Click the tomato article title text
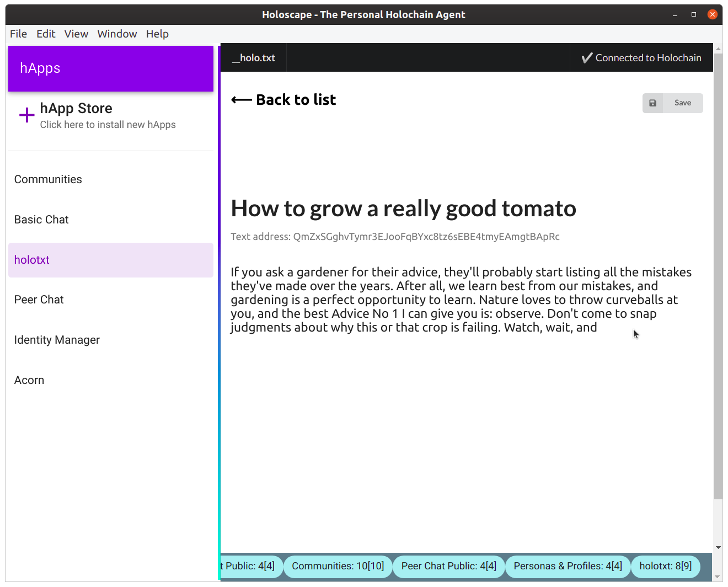Viewport: 728px width, 587px height. click(x=404, y=209)
